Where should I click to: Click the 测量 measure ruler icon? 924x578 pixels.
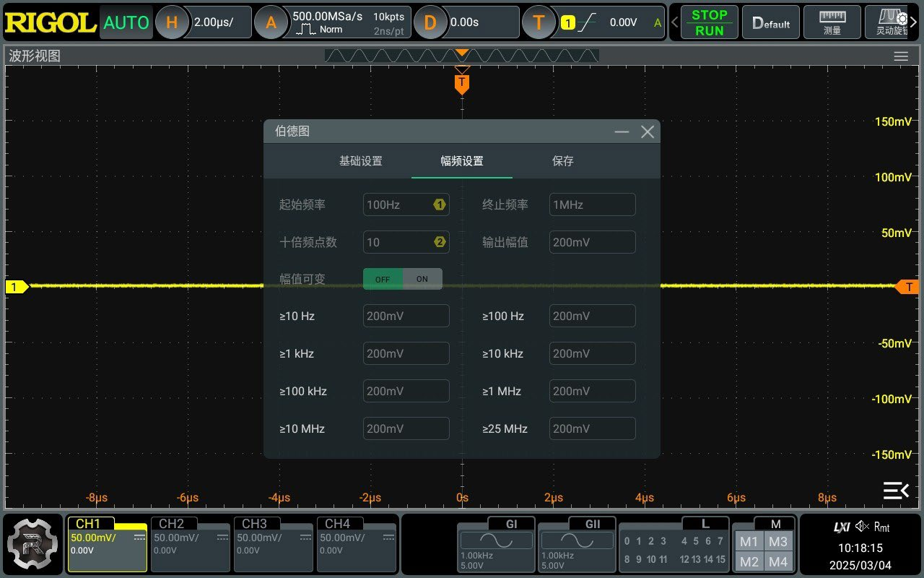[832, 22]
